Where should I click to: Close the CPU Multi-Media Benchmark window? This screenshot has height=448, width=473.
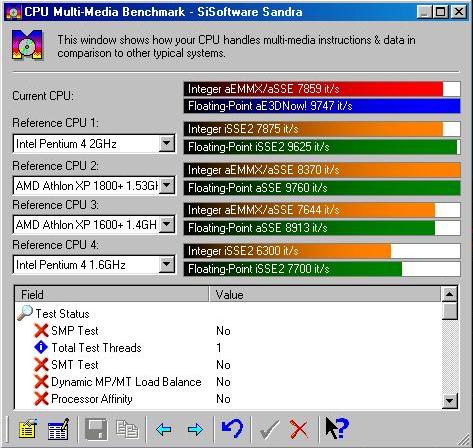pyautogui.click(x=459, y=12)
